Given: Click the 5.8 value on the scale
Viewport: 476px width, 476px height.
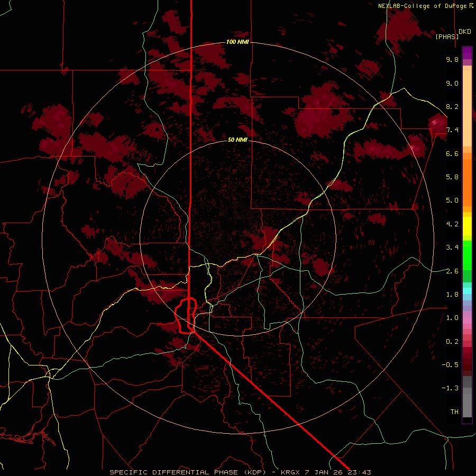Looking at the screenshot, I should tap(452, 177).
